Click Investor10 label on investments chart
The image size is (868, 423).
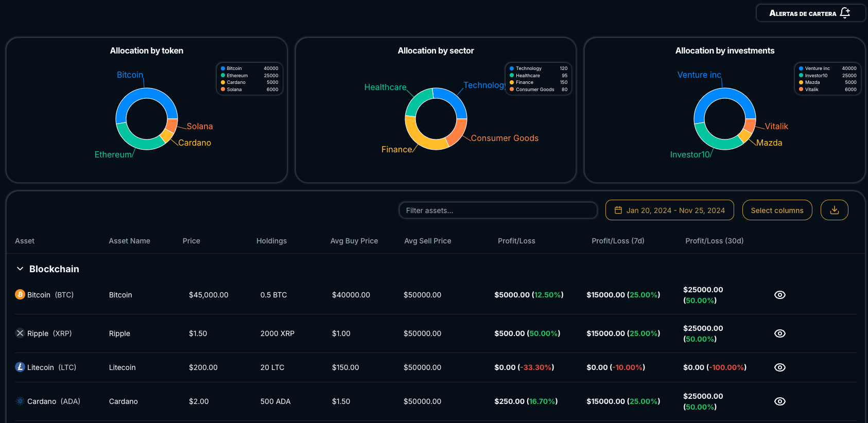tap(690, 154)
